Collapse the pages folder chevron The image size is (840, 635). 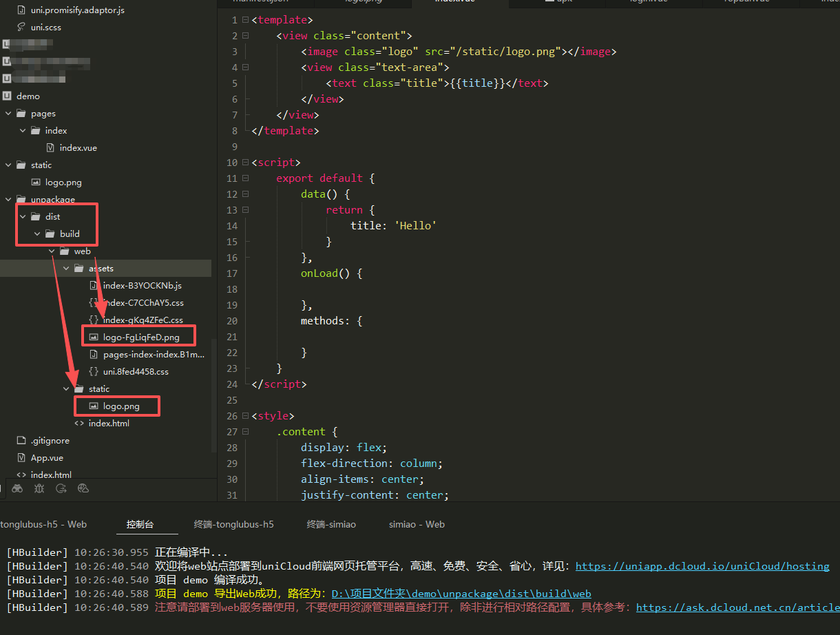(8, 113)
